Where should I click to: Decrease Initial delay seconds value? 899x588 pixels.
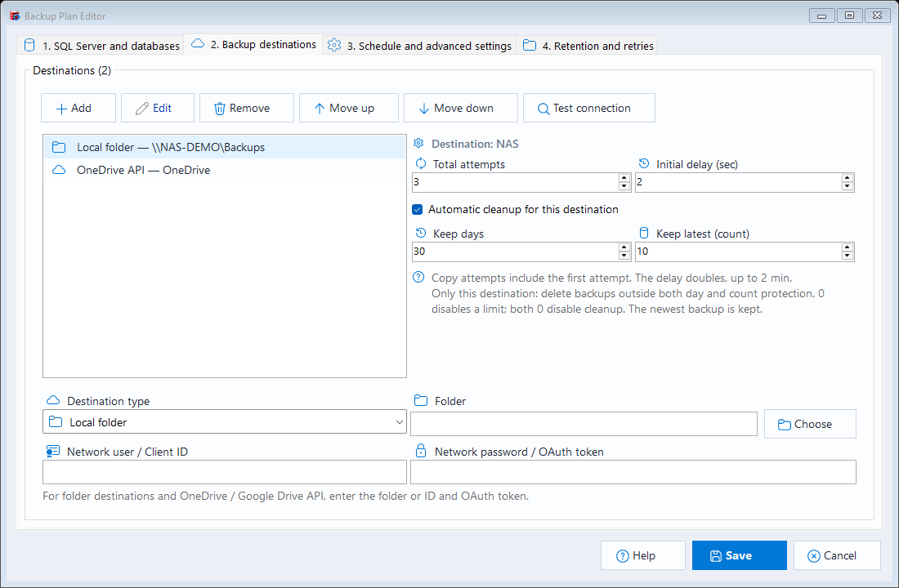[847, 186]
